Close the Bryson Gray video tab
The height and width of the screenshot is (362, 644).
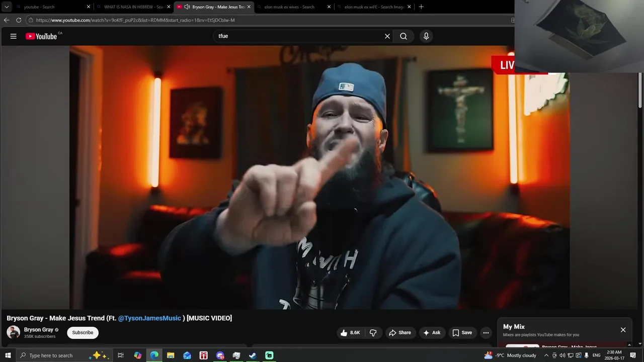coord(249,7)
